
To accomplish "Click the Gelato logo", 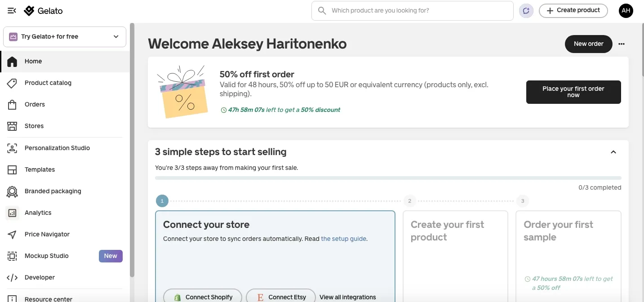I will coord(43,11).
